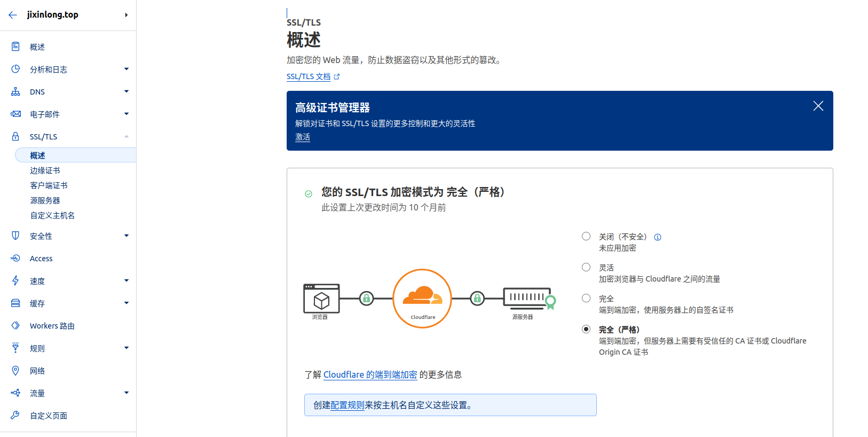The image size is (868, 437).
Task: Click the lock icon between browser and Cloudflare
Action: tap(367, 298)
